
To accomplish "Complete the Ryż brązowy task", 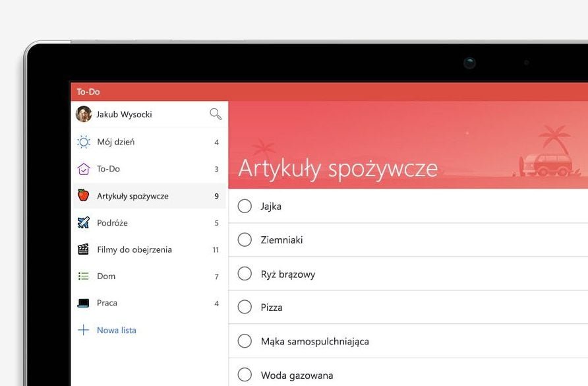I will (x=245, y=274).
